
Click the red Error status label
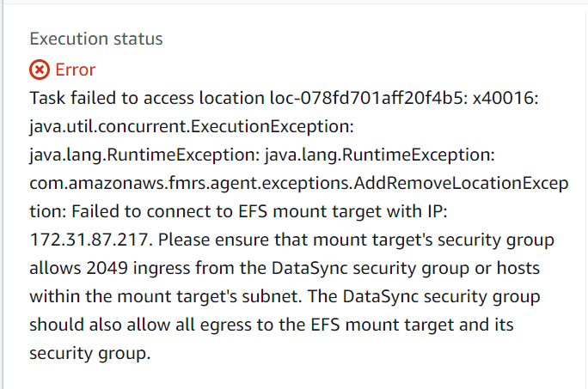(76, 70)
